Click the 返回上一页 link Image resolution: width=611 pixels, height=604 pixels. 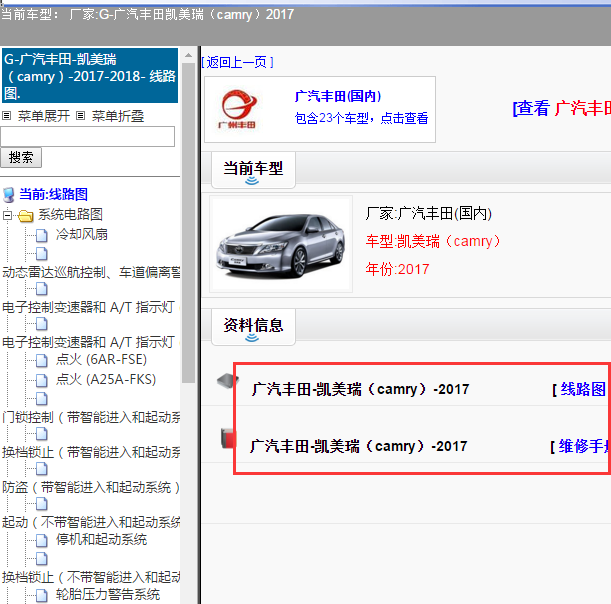click(237, 62)
